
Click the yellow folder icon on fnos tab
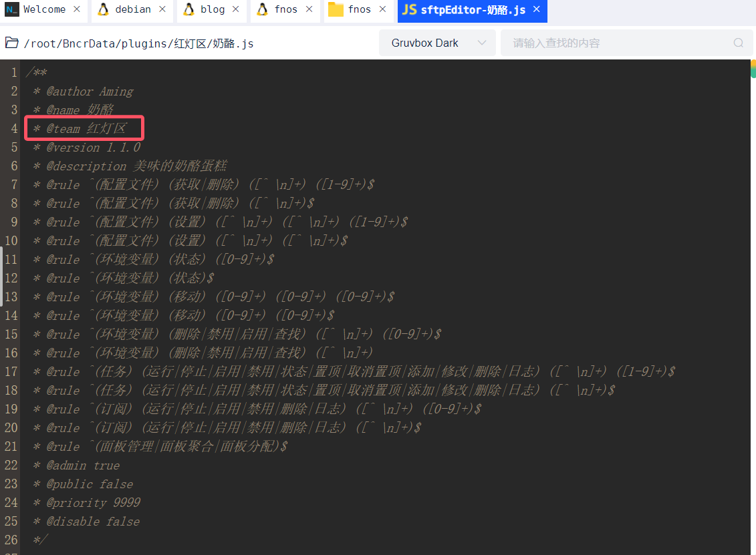point(336,9)
